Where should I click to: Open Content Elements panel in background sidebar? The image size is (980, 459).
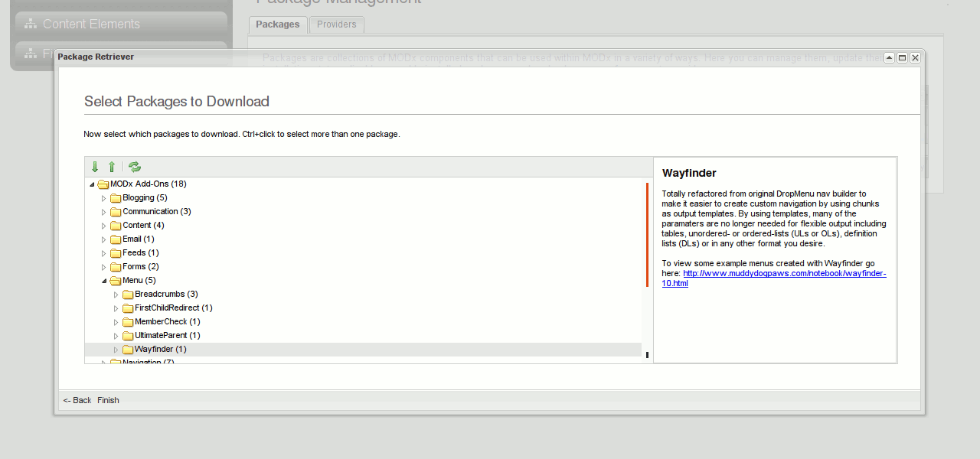coord(121,24)
